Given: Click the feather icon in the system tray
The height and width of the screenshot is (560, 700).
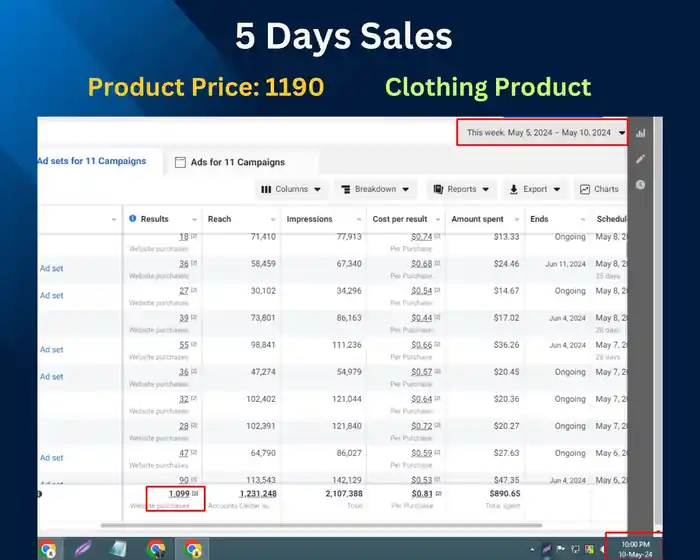Looking at the screenshot, I should point(546,549).
